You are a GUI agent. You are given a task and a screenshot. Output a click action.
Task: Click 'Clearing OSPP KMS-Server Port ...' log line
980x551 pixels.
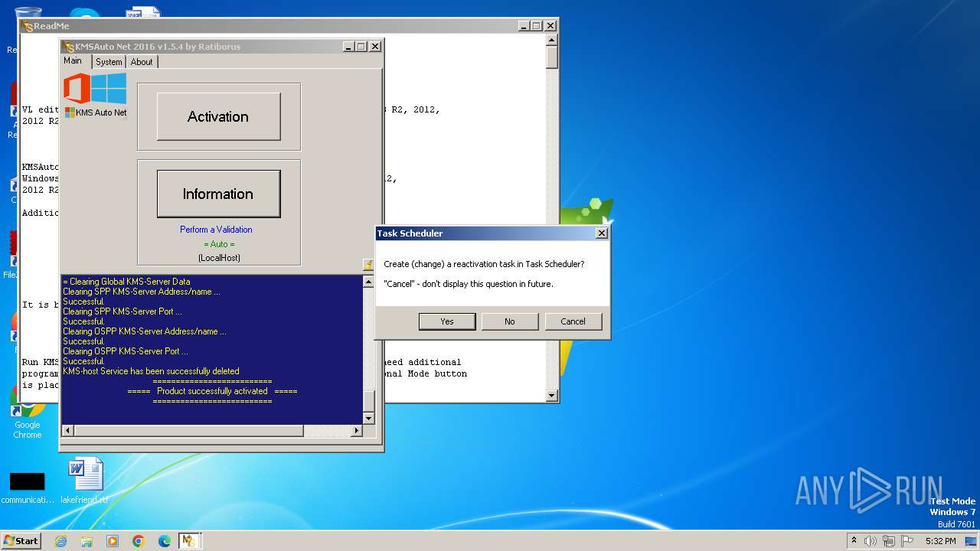pyautogui.click(x=126, y=351)
